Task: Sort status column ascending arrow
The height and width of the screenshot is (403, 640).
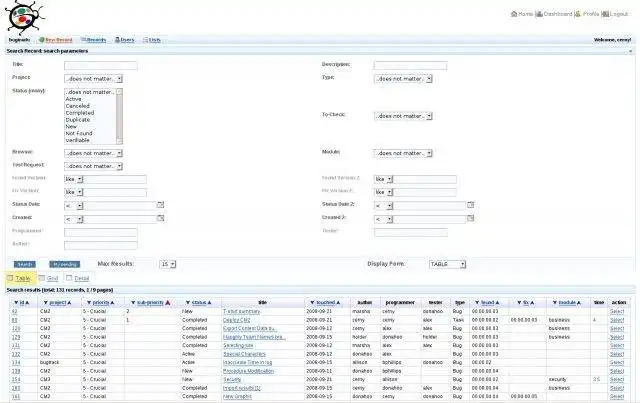Action: (x=209, y=303)
